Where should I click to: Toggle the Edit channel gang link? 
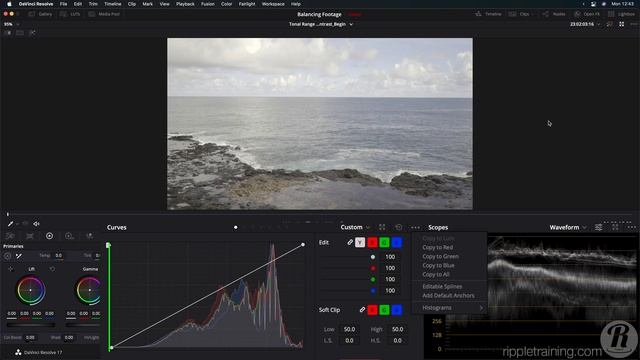click(x=350, y=242)
